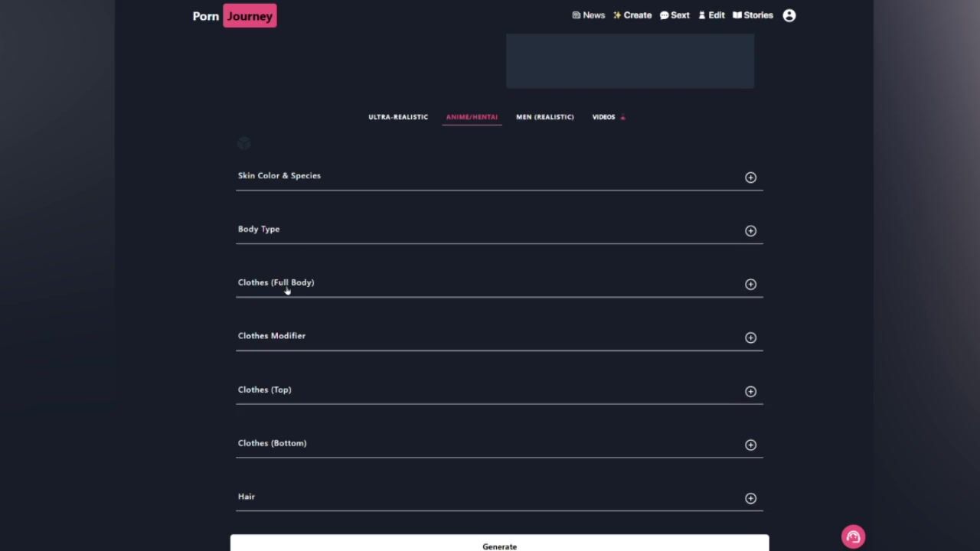
Task: Open the user account profile icon
Action: pyautogui.click(x=789, y=15)
